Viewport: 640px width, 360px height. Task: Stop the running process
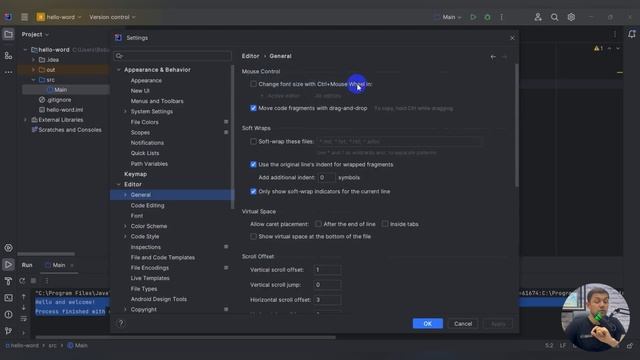click(34, 281)
